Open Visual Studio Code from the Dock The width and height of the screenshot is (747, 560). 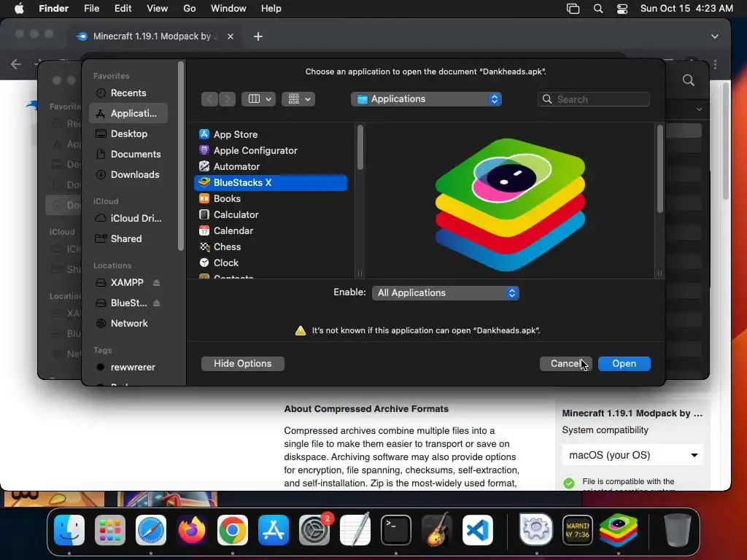coord(478,530)
